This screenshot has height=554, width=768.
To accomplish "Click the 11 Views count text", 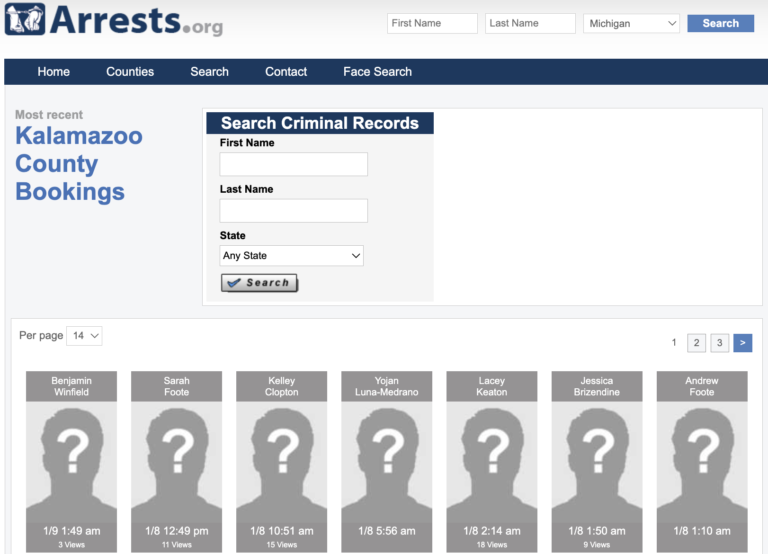I will pyautogui.click(x=176, y=545).
